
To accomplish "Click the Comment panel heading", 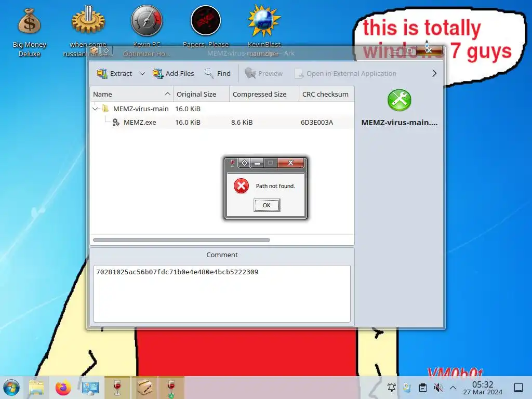I will tap(222, 255).
